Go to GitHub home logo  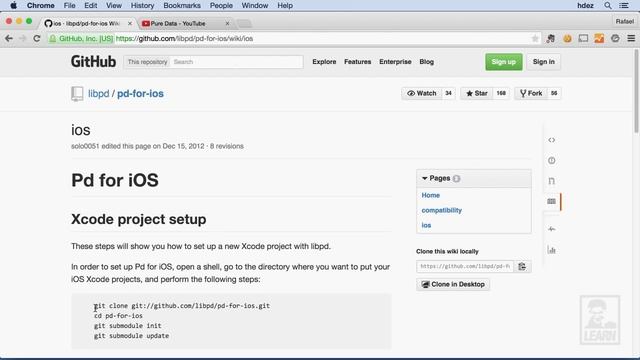pos(93,62)
